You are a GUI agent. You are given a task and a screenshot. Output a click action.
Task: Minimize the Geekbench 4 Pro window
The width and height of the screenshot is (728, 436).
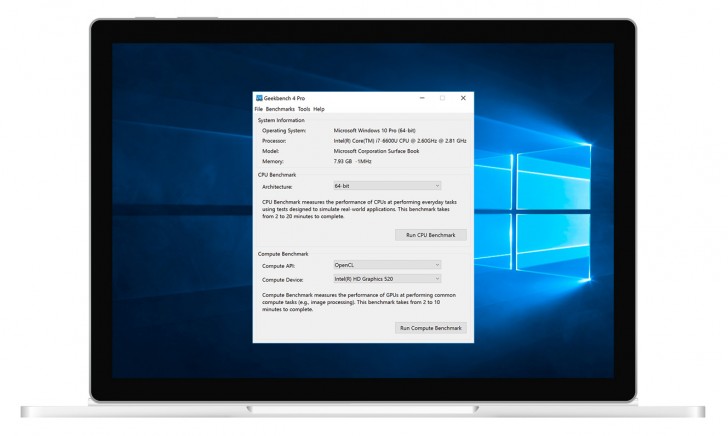pos(422,98)
